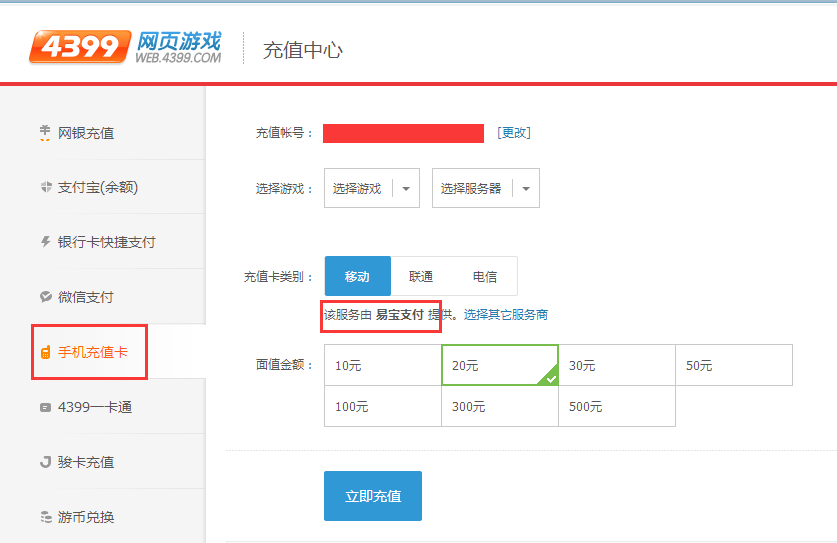Screen dimensions: 837x543
Task: Click the orange phone icon for 手机充值卡
Action: pos(46,352)
